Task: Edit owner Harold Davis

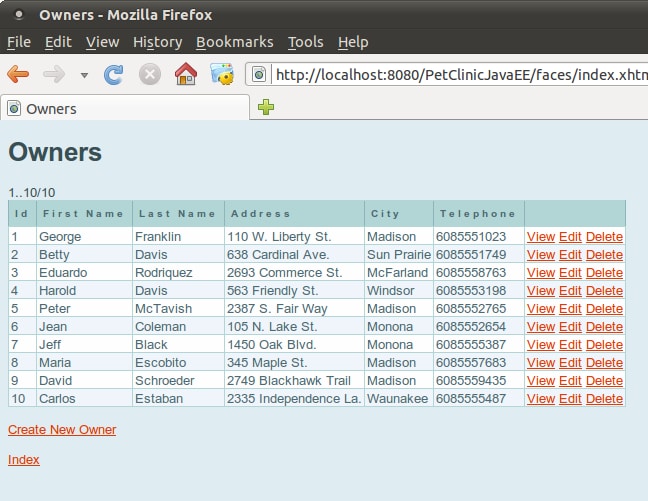Action: click(x=570, y=291)
